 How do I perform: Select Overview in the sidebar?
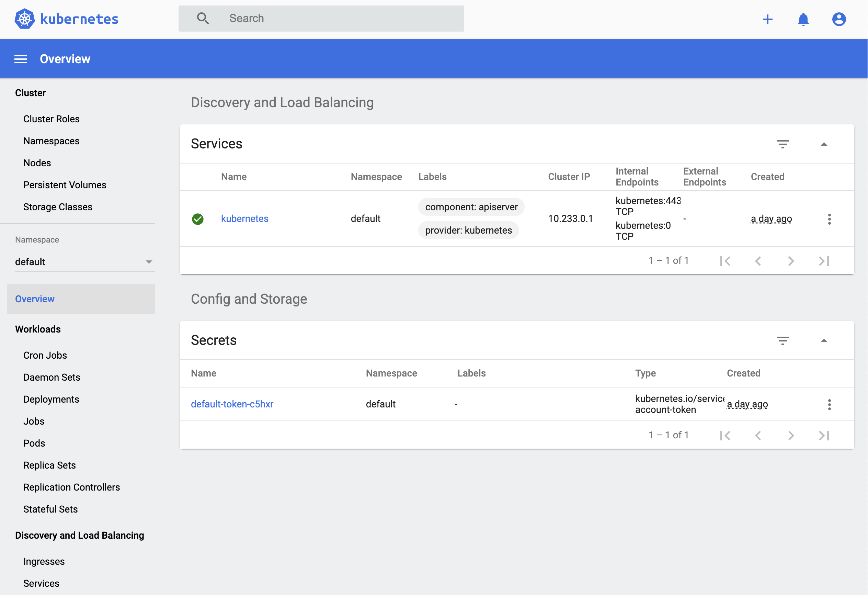point(81,299)
